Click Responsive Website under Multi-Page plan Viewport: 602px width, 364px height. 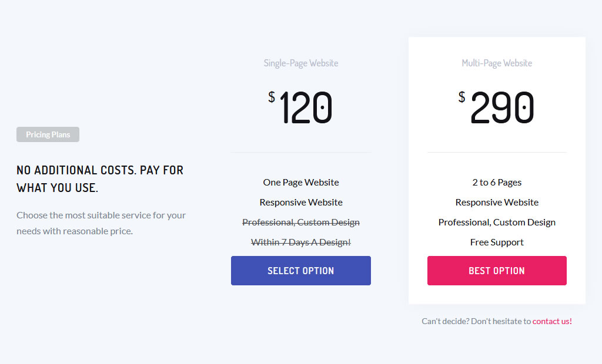[x=497, y=203]
